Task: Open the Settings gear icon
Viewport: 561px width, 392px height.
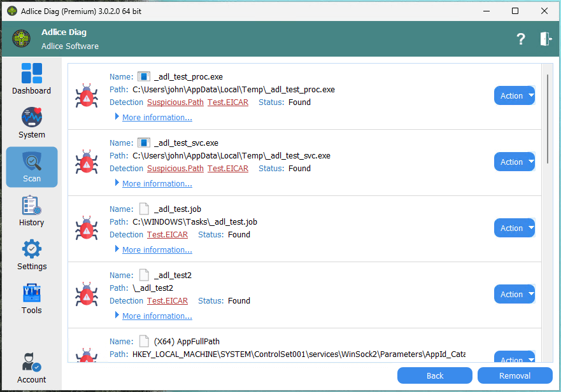Action: pyautogui.click(x=32, y=249)
